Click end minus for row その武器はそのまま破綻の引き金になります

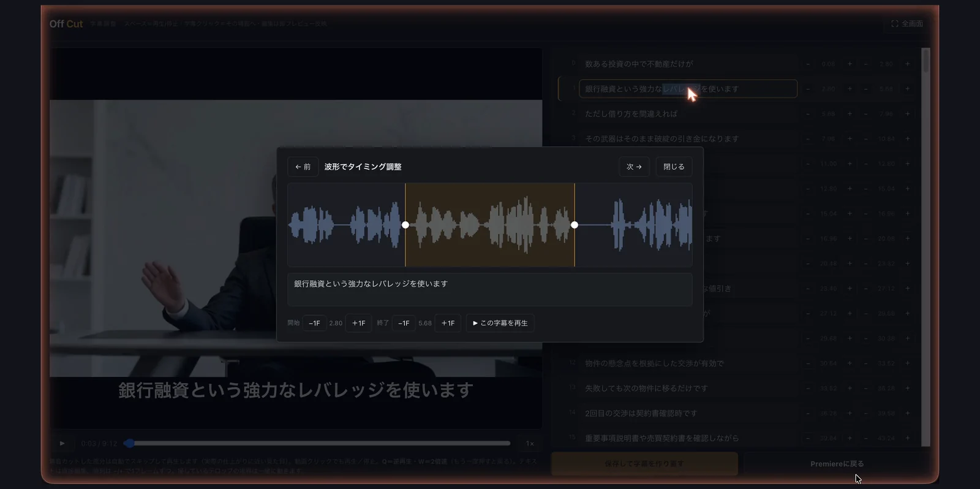(x=865, y=138)
